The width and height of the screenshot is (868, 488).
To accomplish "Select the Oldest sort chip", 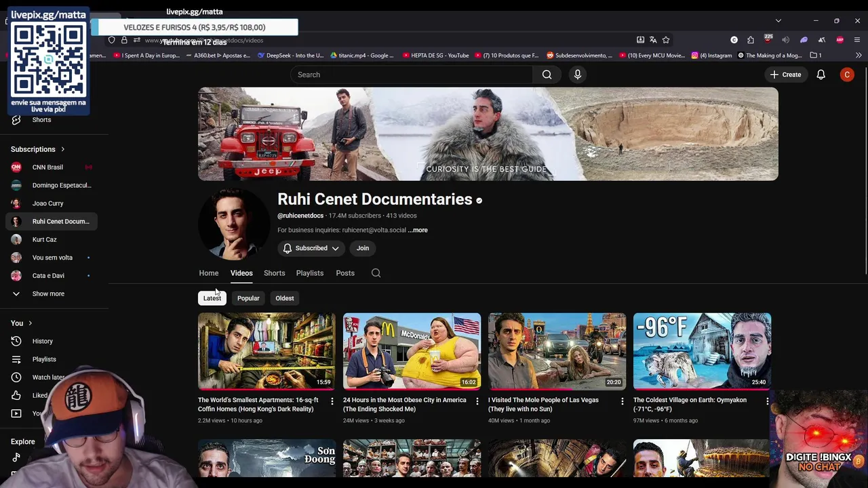I will 285,298.
